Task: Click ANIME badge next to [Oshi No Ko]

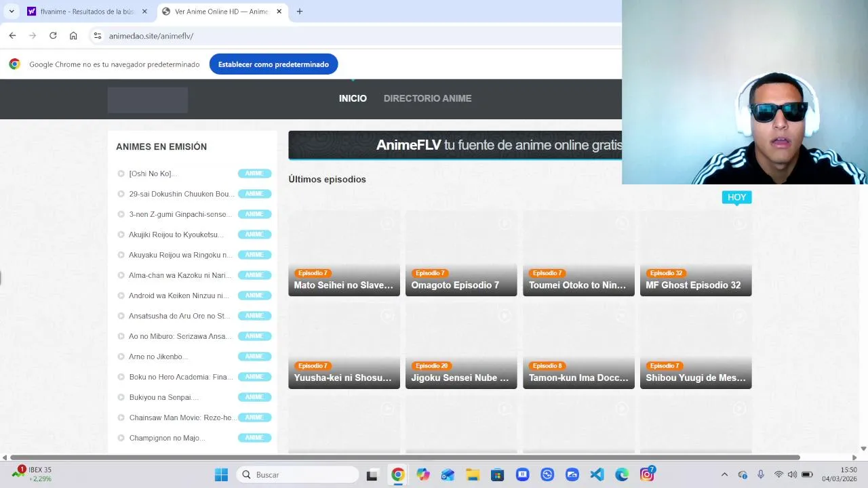Action: pos(254,174)
